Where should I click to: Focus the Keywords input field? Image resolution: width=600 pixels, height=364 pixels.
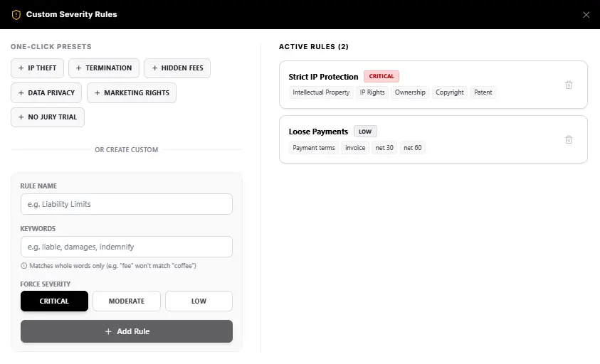point(126,247)
